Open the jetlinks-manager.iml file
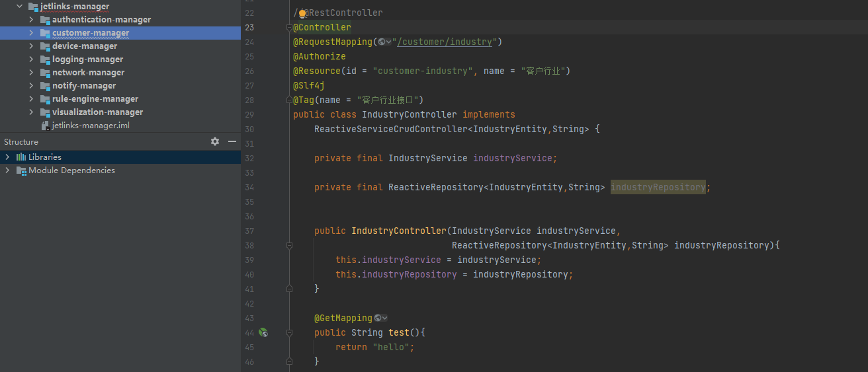 click(91, 126)
